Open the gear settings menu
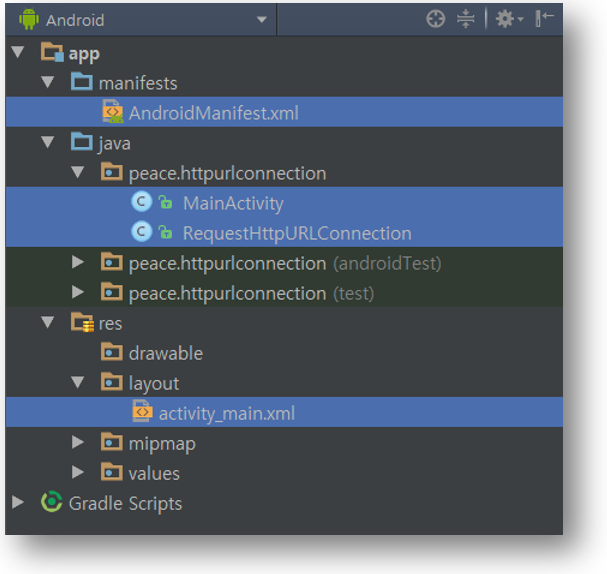 click(x=509, y=19)
